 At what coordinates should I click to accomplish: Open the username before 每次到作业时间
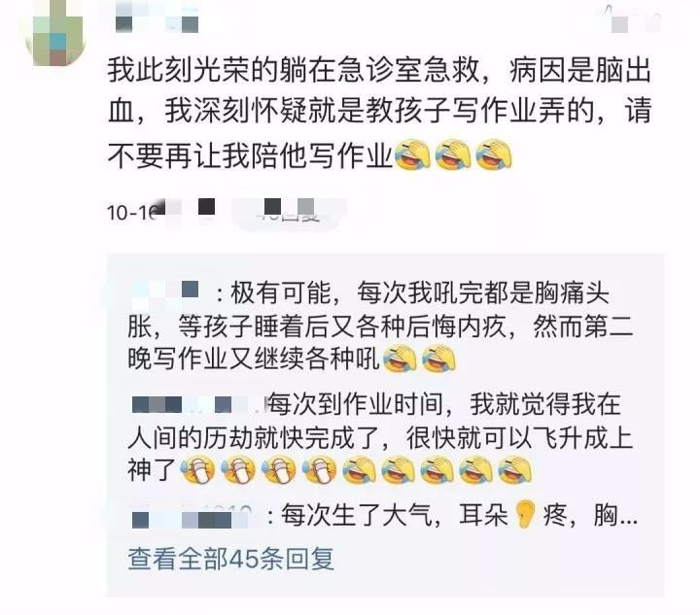click(x=196, y=405)
